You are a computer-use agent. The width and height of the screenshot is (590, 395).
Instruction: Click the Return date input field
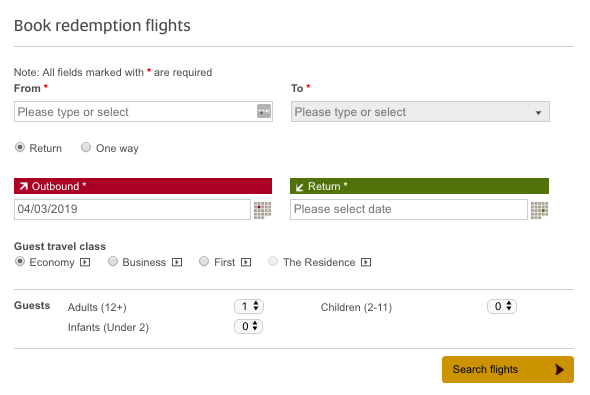pyautogui.click(x=409, y=209)
